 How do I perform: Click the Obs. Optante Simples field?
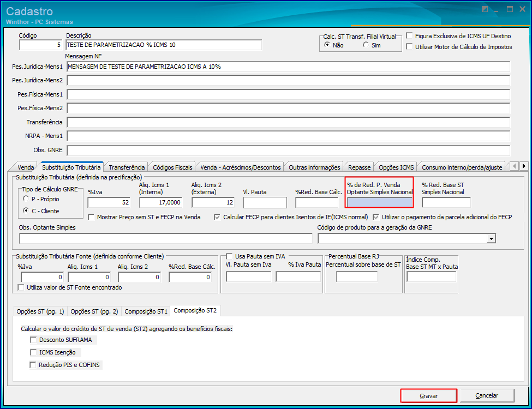(165, 239)
